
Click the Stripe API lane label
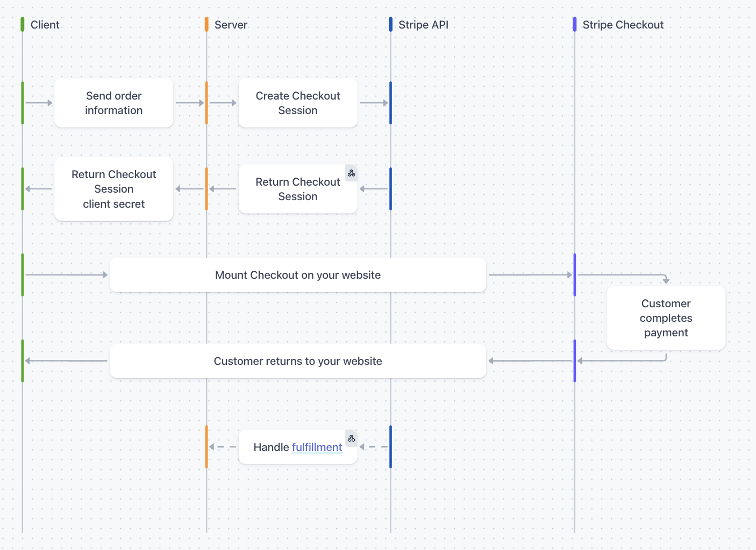point(423,25)
